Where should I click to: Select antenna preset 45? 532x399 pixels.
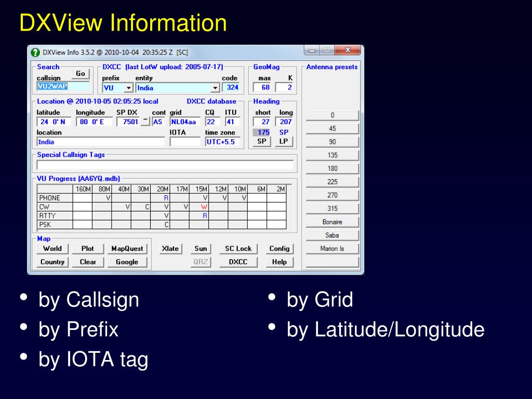pos(332,129)
